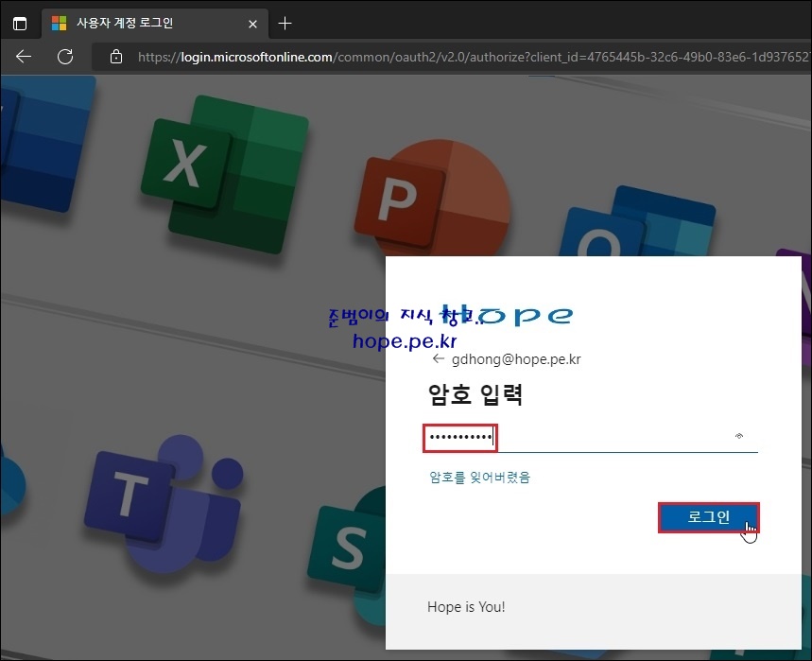Reload the page with refresh icon
The height and width of the screenshot is (661, 812).
point(65,57)
